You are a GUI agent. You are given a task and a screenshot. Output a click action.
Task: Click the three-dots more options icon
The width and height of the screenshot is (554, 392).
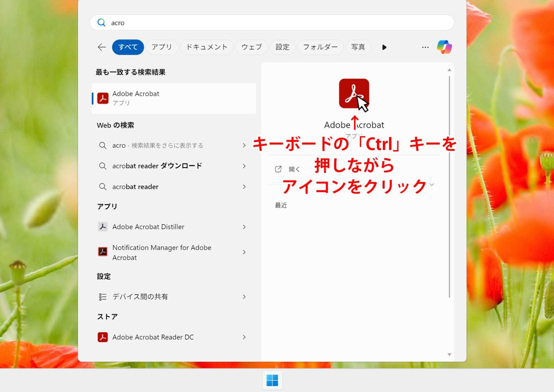[425, 47]
